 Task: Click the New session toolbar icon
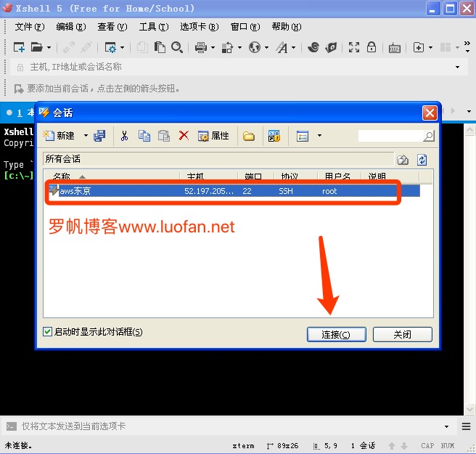19,47
